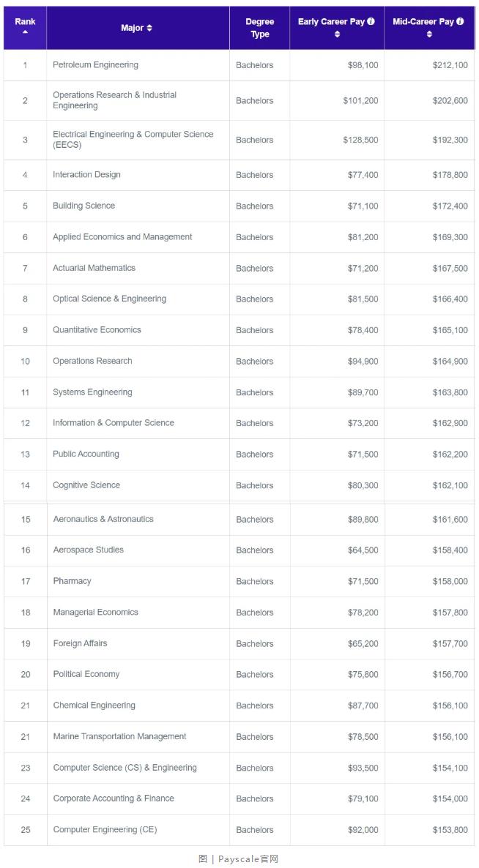Image resolution: width=479 pixels, height=868 pixels.
Task: Click the Pharmacy major row
Action: point(239,581)
